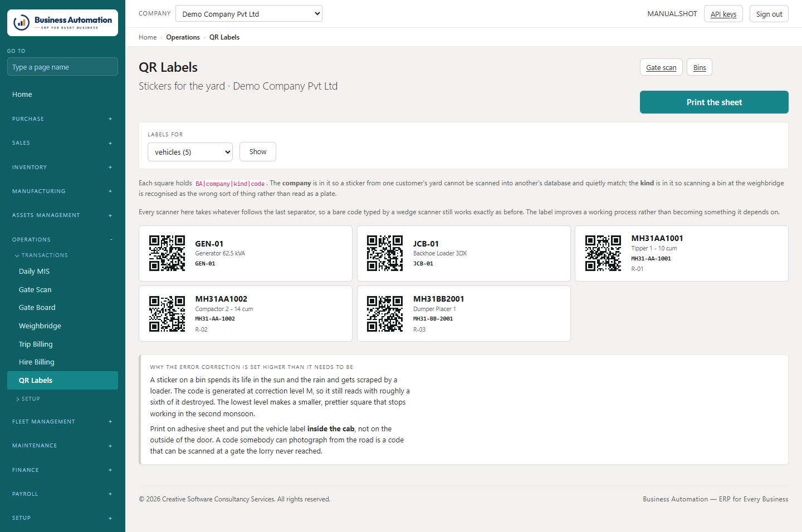Open the Daily MIS page
Viewport: 802px width, 532px height.
tap(62, 272)
